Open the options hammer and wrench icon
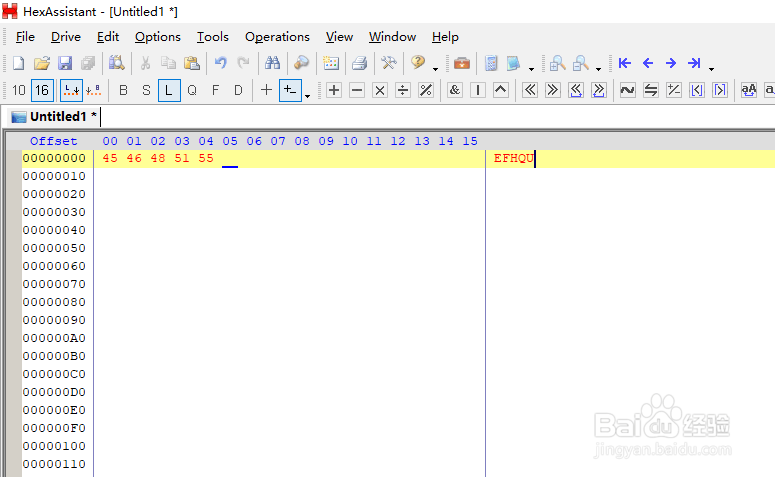 [388, 63]
